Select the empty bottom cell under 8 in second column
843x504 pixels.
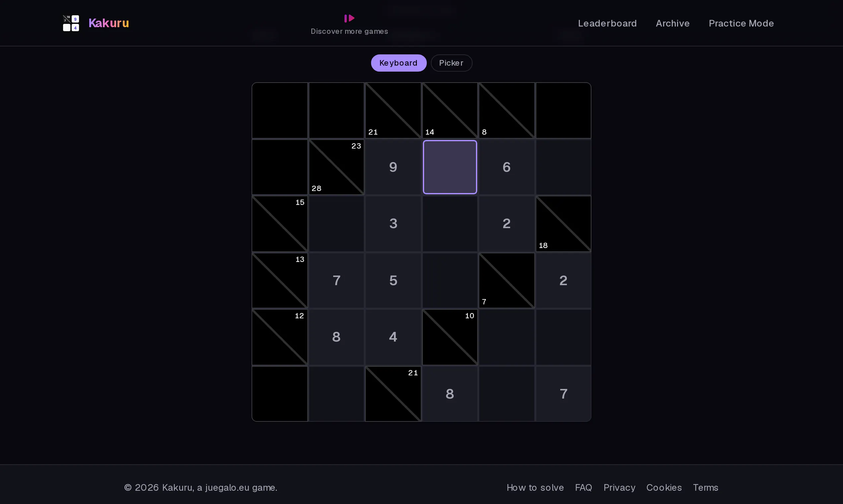pos(337,394)
